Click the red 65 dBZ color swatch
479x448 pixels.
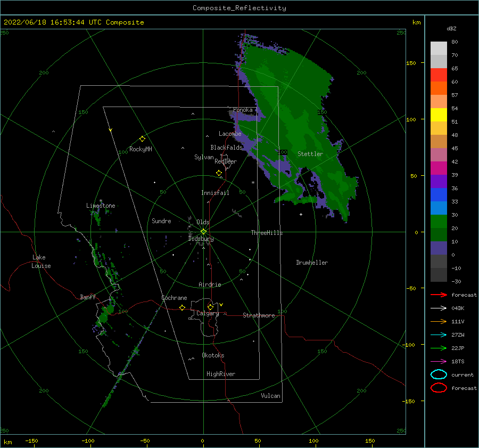point(439,75)
